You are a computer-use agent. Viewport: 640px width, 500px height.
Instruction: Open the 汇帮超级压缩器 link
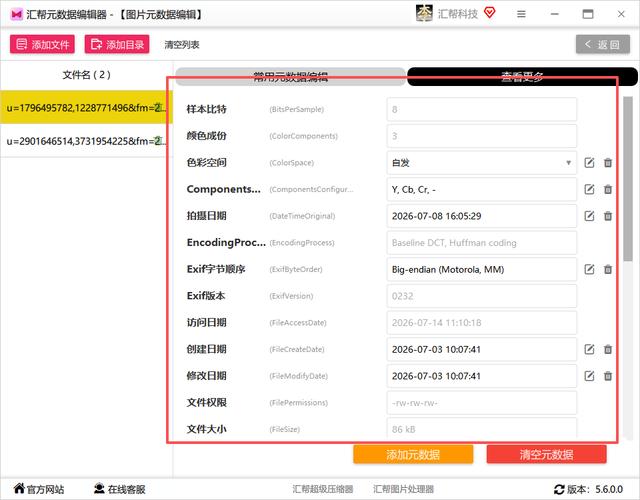[x=322, y=489]
